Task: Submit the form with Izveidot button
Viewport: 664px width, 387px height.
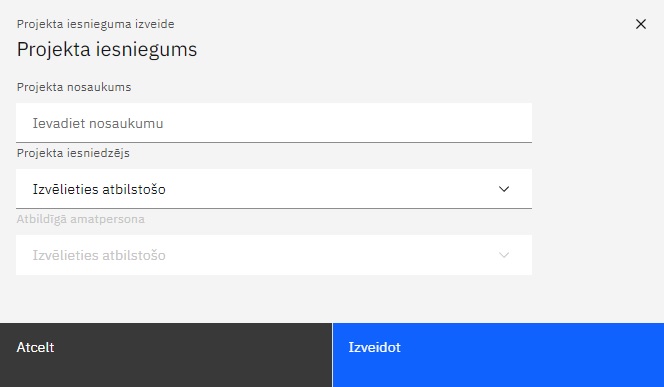Action: pos(498,355)
